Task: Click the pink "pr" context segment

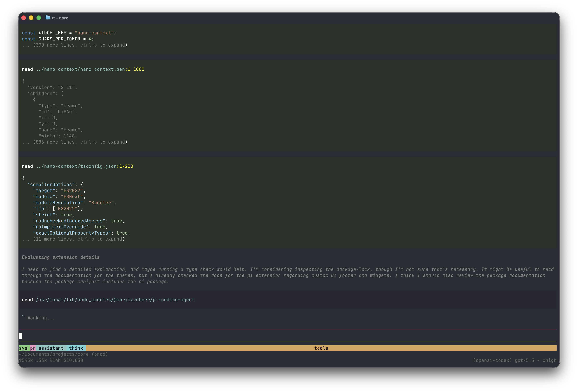Action: pos(33,348)
